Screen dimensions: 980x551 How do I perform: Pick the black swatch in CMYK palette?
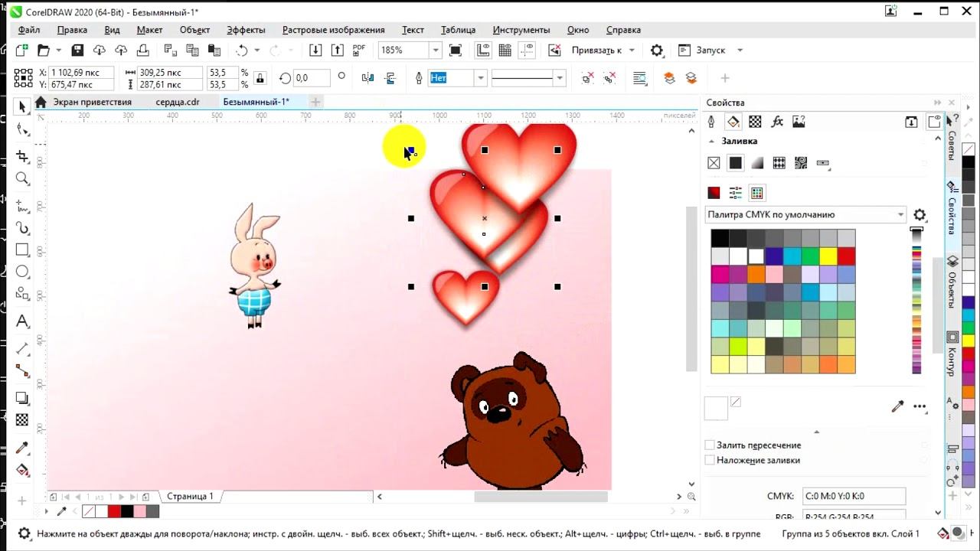pos(720,238)
